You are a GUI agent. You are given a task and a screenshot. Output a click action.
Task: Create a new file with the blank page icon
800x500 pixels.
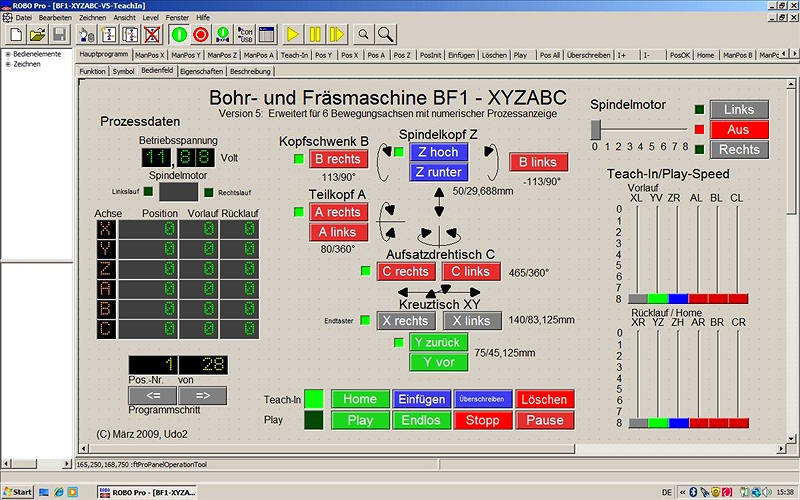[x=16, y=35]
